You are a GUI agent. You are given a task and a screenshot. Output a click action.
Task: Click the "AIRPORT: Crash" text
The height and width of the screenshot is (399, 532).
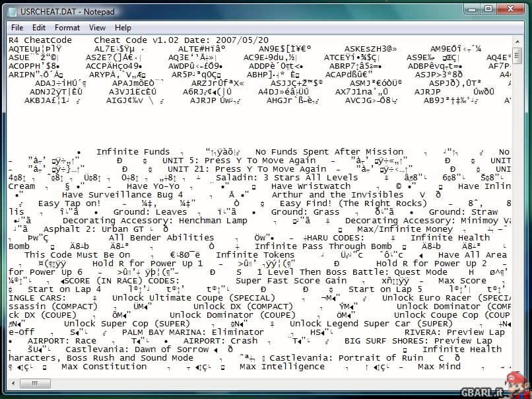220,341
